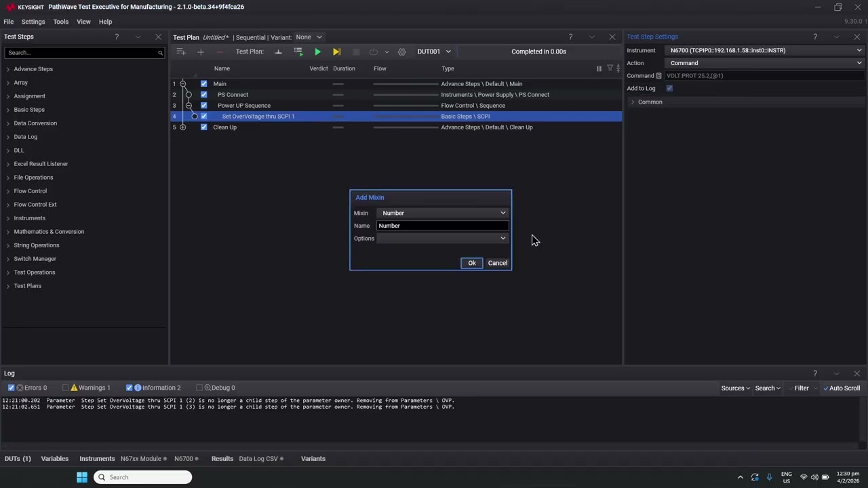Viewport: 868px width, 488px height.
Task: Open the Tools menu
Action: pos(61,22)
